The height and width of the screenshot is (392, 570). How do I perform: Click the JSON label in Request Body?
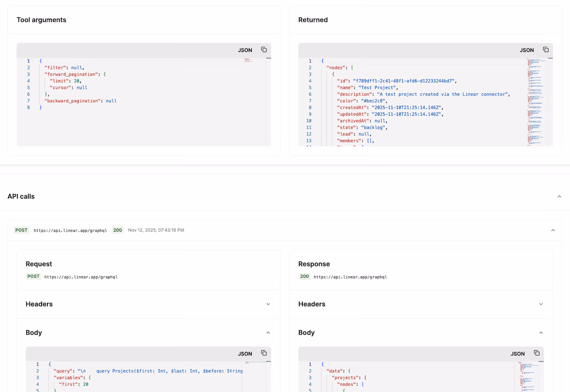pyautogui.click(x=245, y=354)
